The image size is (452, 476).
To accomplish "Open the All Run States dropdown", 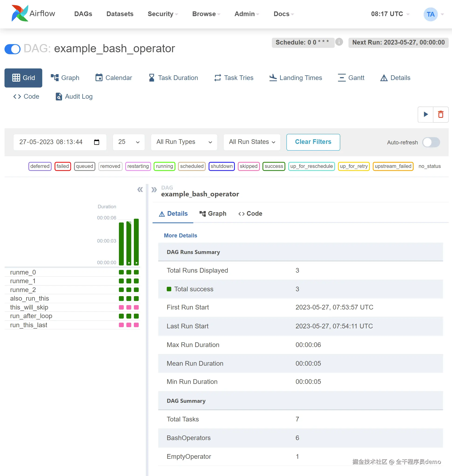I will coord(252,142).
